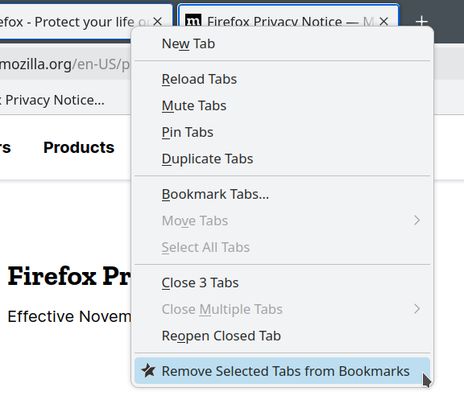The image size is (464, 400).
Task: Open the Products navigation link
Action: pyautogui.click(x=79, y=147)
